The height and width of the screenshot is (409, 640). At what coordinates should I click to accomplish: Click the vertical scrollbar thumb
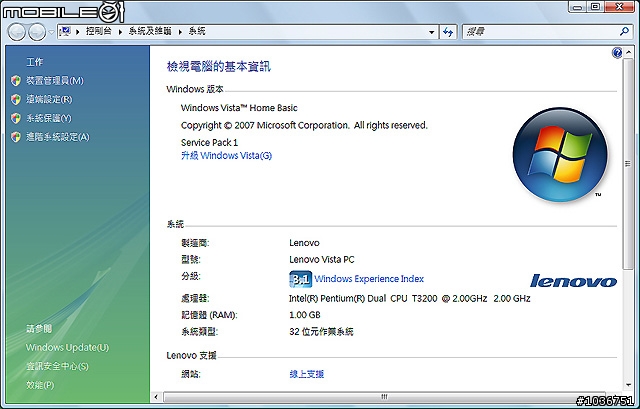[627, 164]
